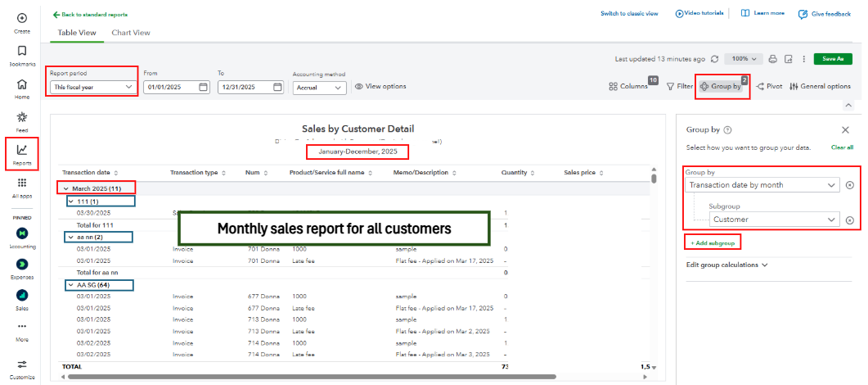Expand Edit group calculations section
Image resolution: width=868 pixels, height=385 pixels.
[727, 265]
